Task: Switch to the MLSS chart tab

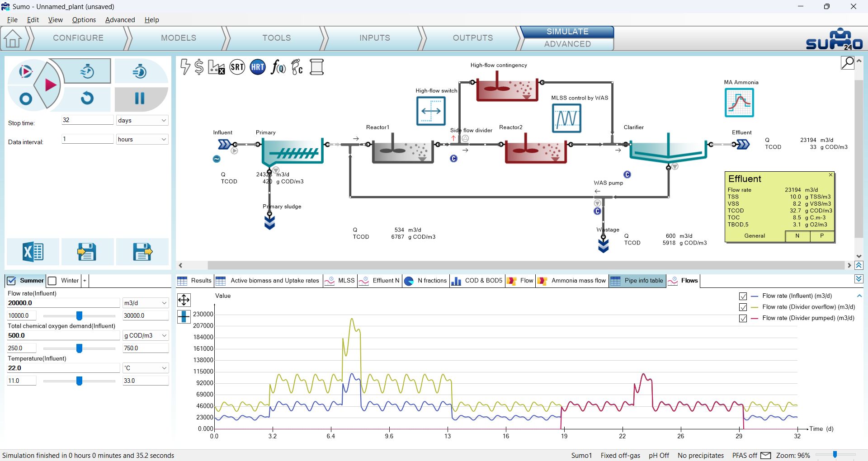Action: (340, 281)
